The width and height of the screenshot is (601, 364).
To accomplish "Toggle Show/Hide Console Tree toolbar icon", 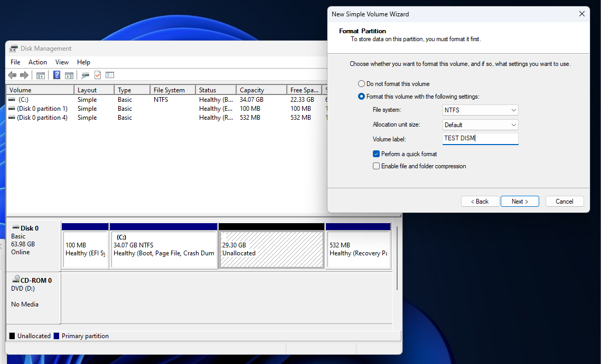I will [x=41, y=75].
